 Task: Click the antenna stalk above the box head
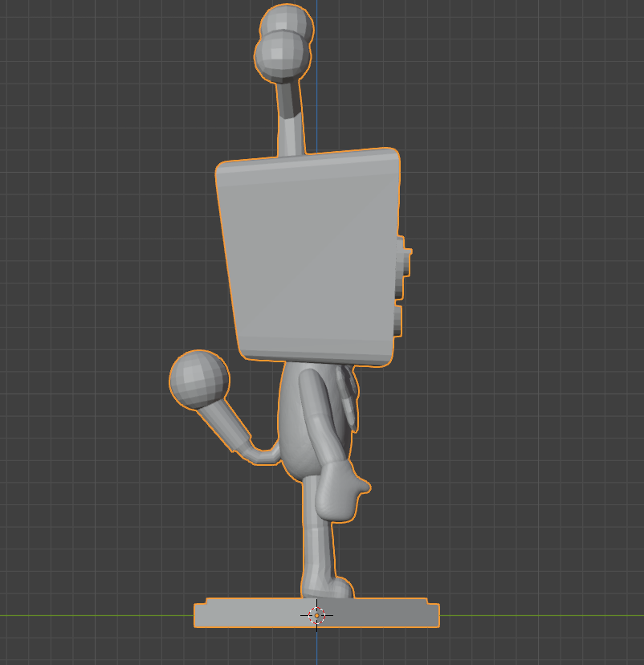[x=290, y=120]
